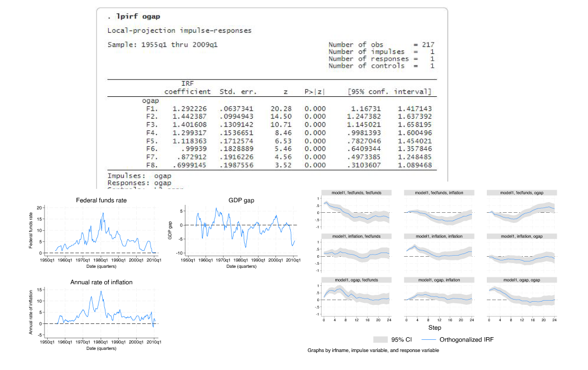
Task: Select the lower bound 1.16731
Action: 366,109
